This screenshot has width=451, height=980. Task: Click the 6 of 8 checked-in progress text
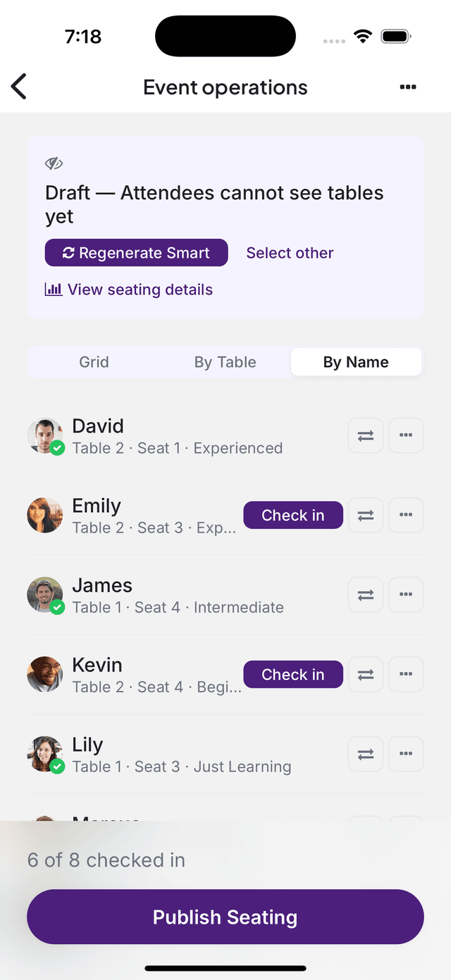point(106,860)
